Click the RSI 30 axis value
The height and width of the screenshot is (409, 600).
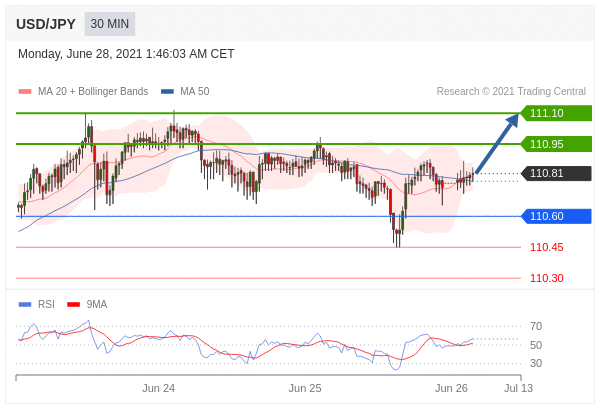coord(536,363)
